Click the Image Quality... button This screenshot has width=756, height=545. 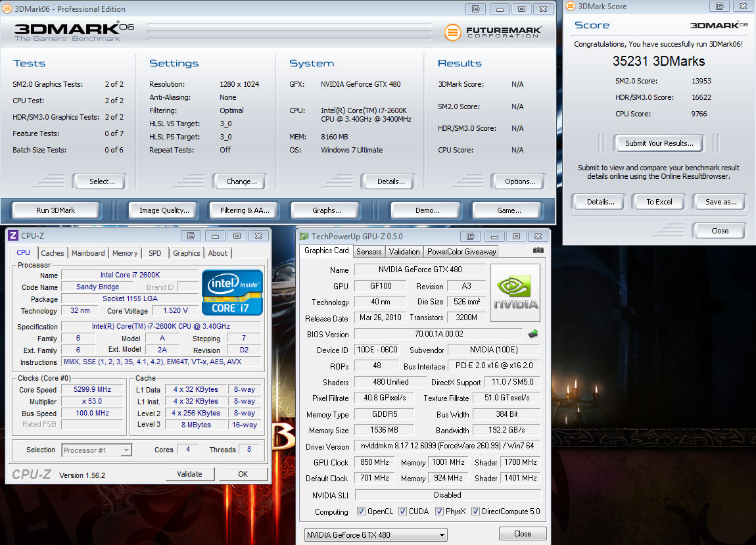[164, 210]
